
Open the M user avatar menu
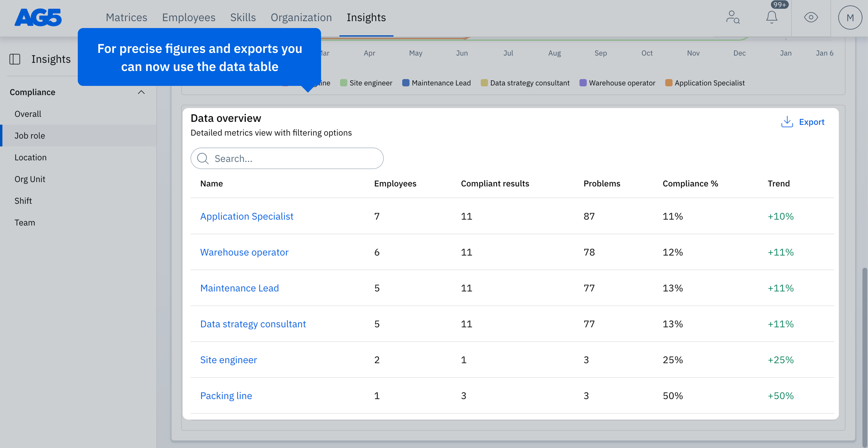tap(850, 17)
